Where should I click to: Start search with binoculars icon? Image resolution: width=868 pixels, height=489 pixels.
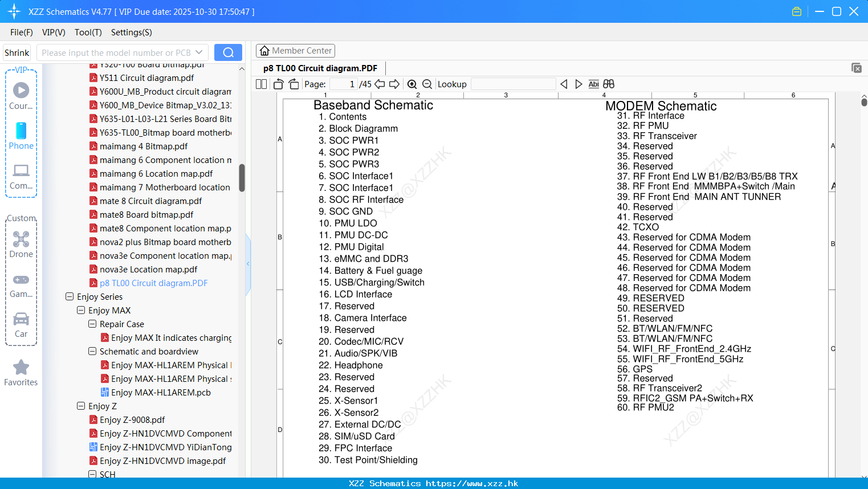(x=609, y=84)
